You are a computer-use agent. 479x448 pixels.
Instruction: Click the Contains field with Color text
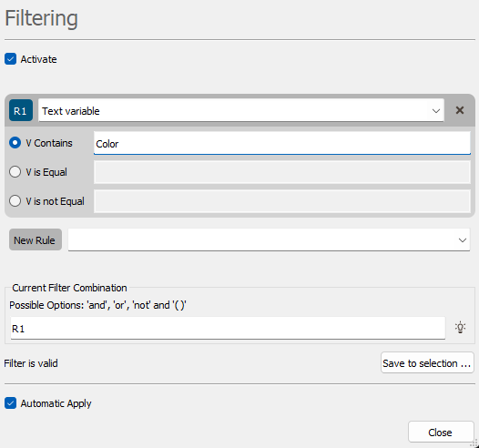[282, 143]
